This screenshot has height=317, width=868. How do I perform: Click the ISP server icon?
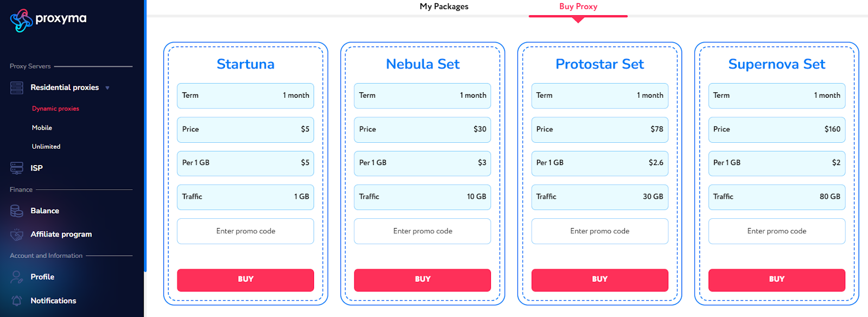click(17, 168)
